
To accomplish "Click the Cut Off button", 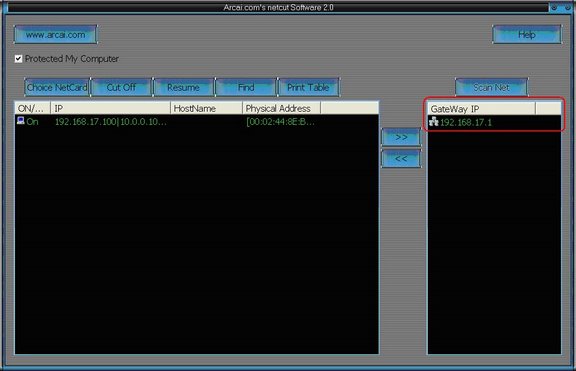I will (121, 87).
